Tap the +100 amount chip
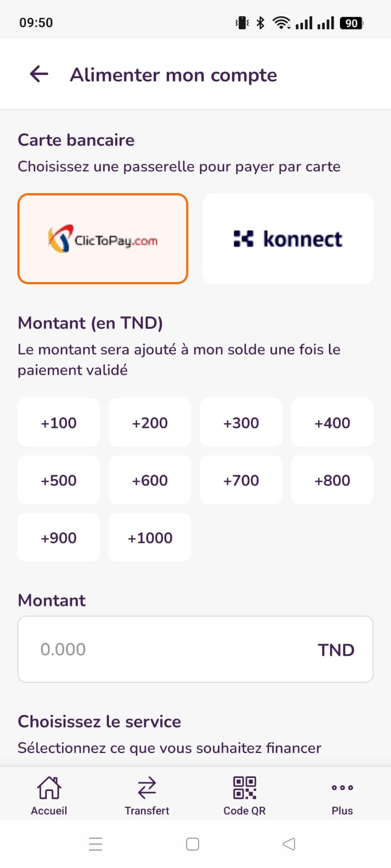 [x=59, y=423]
